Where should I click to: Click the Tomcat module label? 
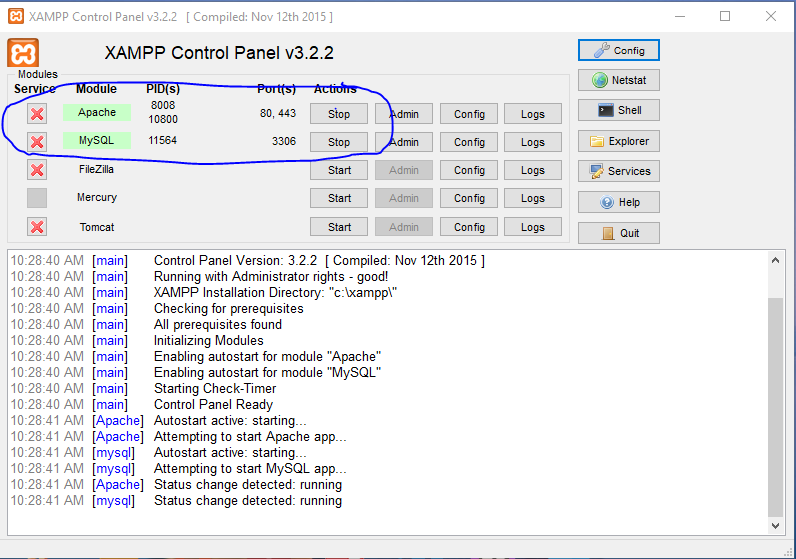coord(97,227)
